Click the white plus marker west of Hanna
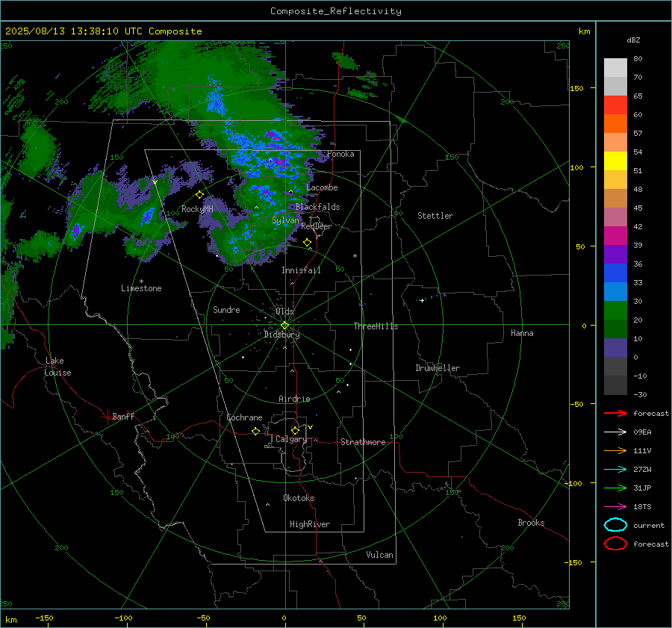672x628 pixels. point(422,300)
